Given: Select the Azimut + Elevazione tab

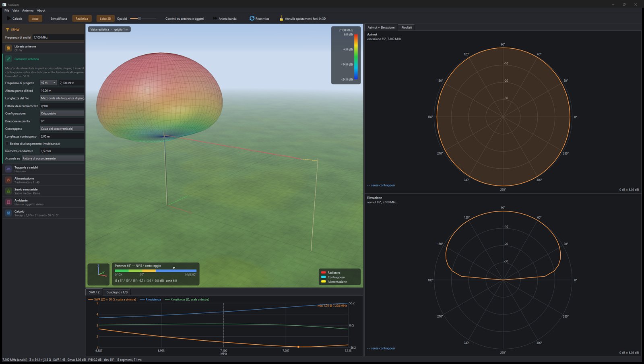Looking at the screenshot, I should [381, 27].
